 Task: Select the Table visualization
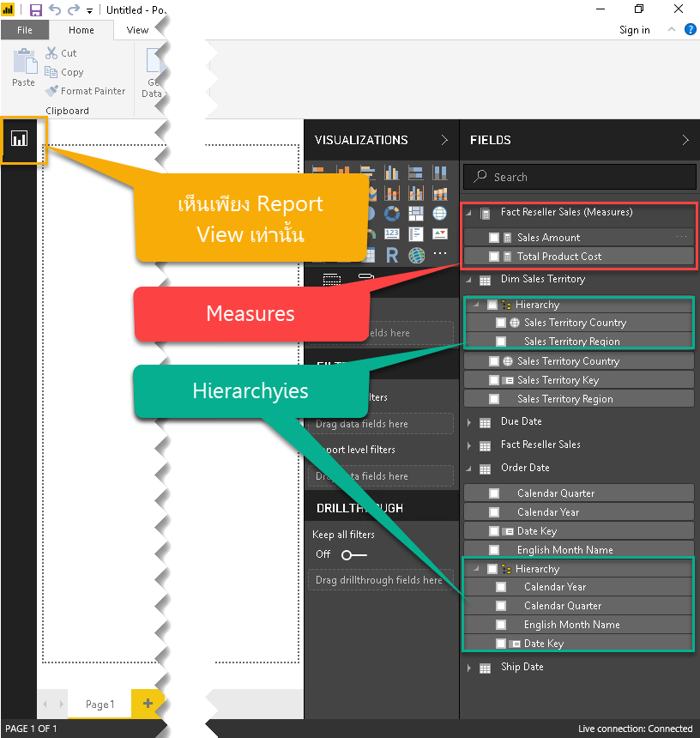coord(370,253)
